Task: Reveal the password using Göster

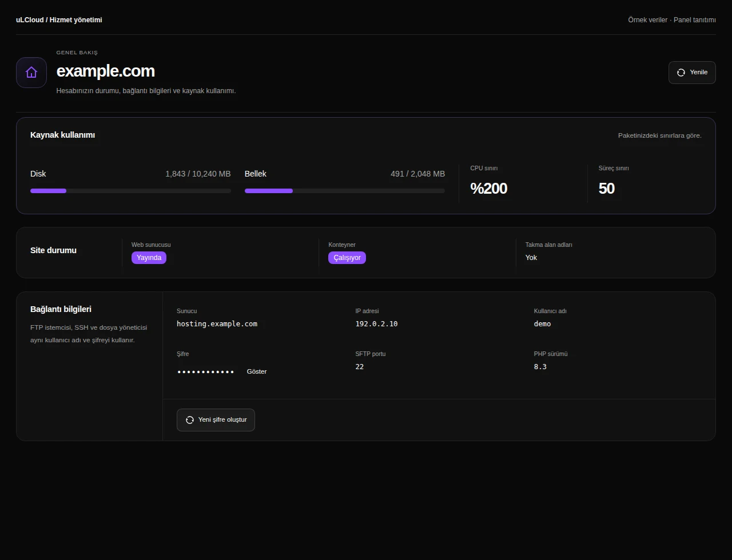Action: (257, 371)
